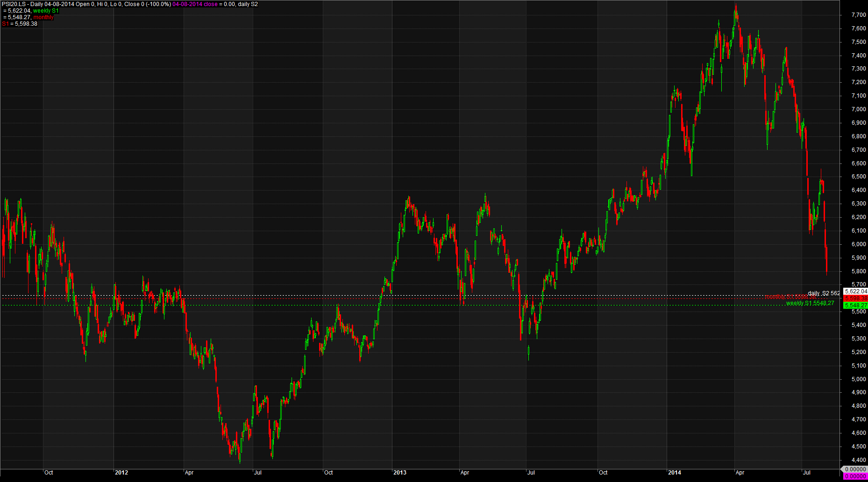Click the green 5,548.27 price marker
The width and height of the screenshot is (868, 482).
coord(856,305)
